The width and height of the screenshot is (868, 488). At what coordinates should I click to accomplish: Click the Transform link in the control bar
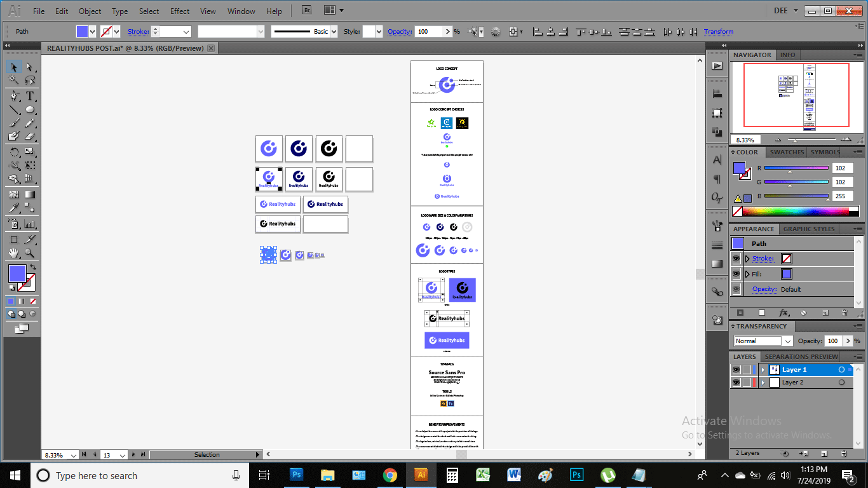(x=719, y=31)
